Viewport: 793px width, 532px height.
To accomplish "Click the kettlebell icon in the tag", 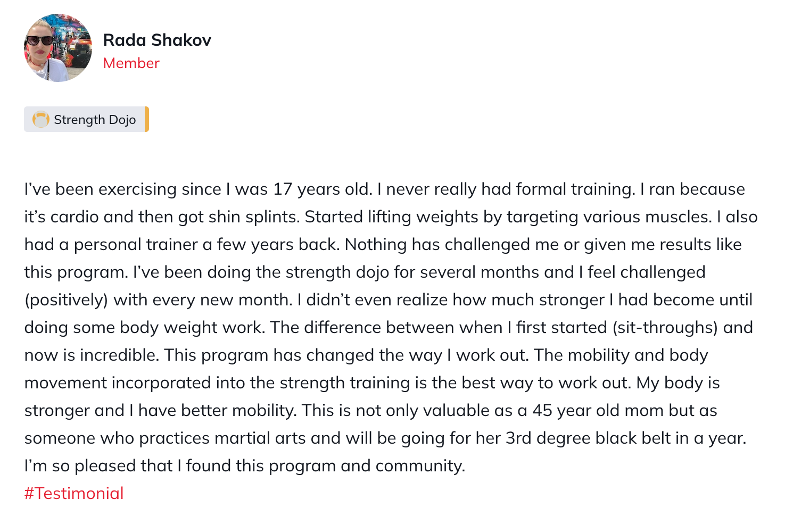I will tap(41, 119).
